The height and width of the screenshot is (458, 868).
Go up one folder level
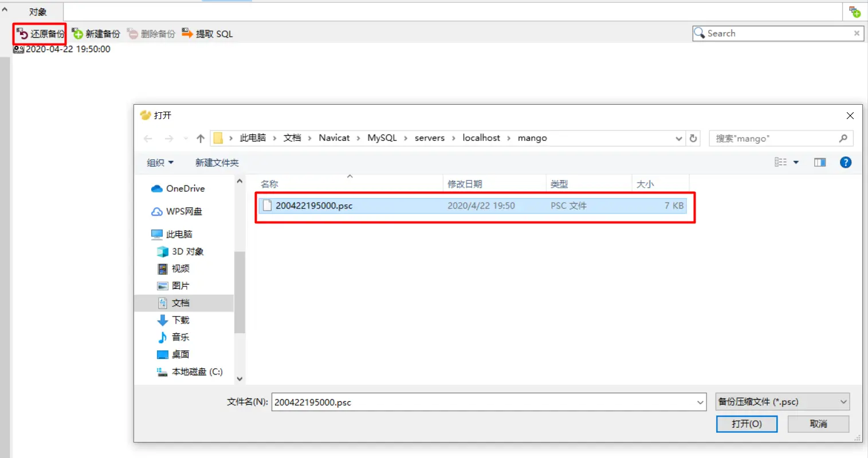click(201, 139)
